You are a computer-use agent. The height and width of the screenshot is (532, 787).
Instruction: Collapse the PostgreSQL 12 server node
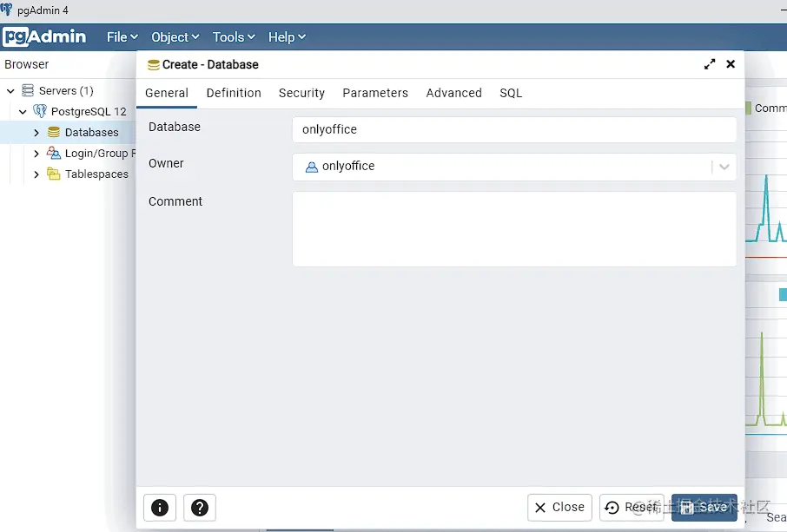[x=23, y=111]
